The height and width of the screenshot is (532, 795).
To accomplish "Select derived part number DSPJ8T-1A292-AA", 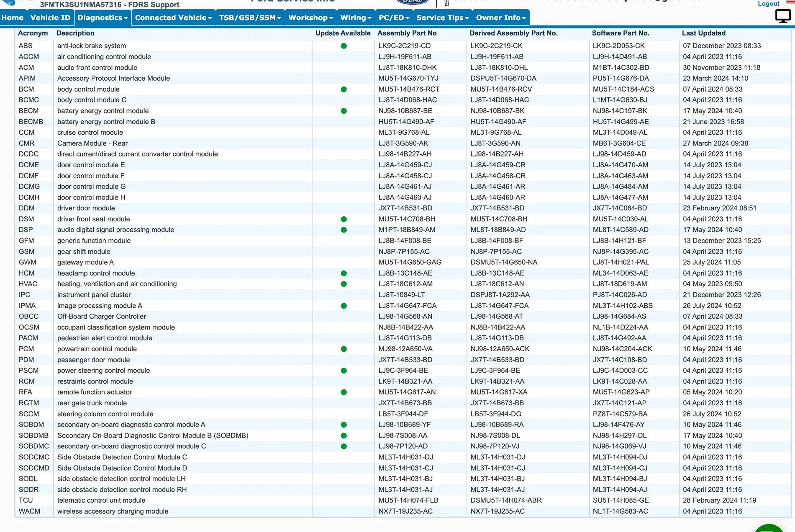I will click(x=500, y=294).
